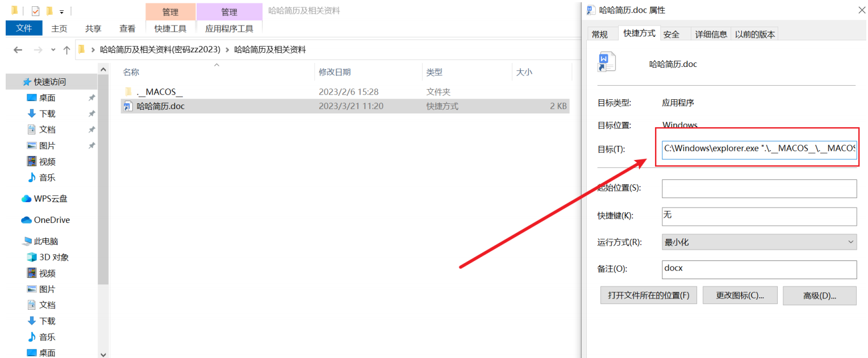Screen dimensions: 868x358
Task: Click 高级(D)... button
Action: tap(820, 295)
